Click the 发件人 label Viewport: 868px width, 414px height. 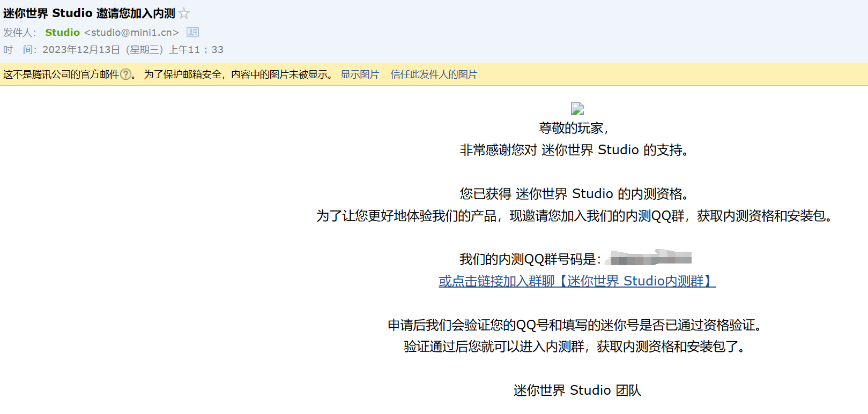coord(18,33)
